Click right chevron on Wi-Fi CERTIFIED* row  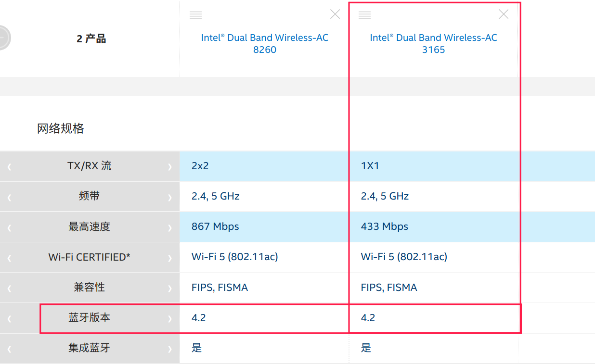169,258
